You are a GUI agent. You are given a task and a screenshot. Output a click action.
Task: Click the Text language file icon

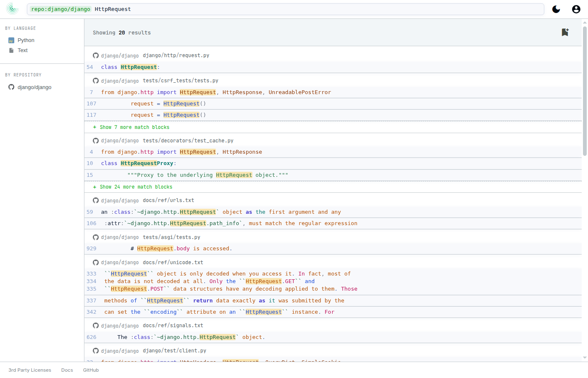(11, 50)
